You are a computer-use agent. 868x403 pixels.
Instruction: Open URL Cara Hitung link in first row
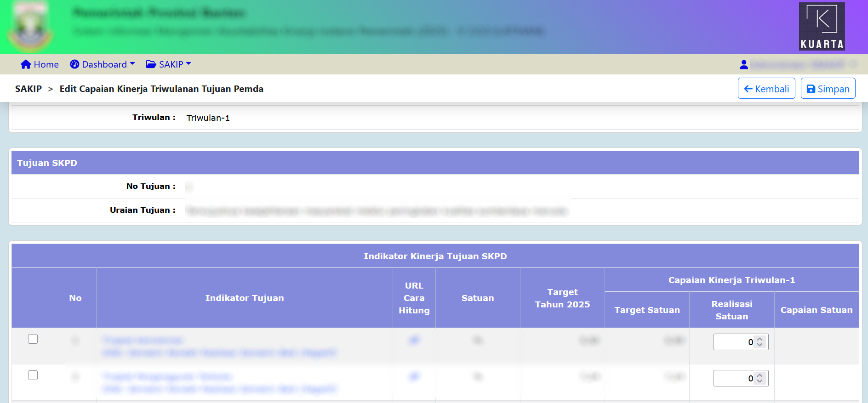(414, 341)
